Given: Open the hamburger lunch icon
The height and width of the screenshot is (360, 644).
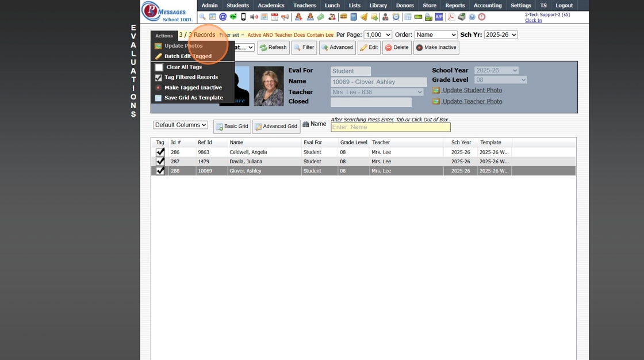Looking at the screenshot, I should [343, 17].
